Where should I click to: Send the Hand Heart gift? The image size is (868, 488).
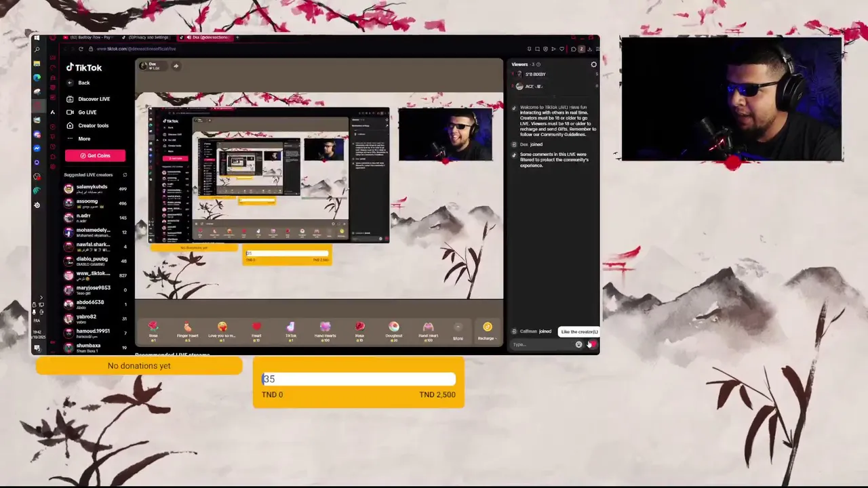pyautogui.click(x=428, y=331)
